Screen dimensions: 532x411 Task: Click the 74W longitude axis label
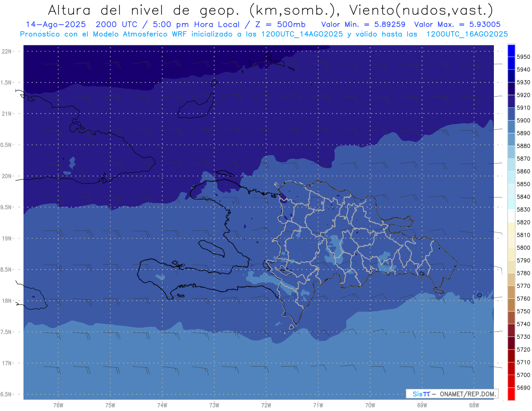162,405
